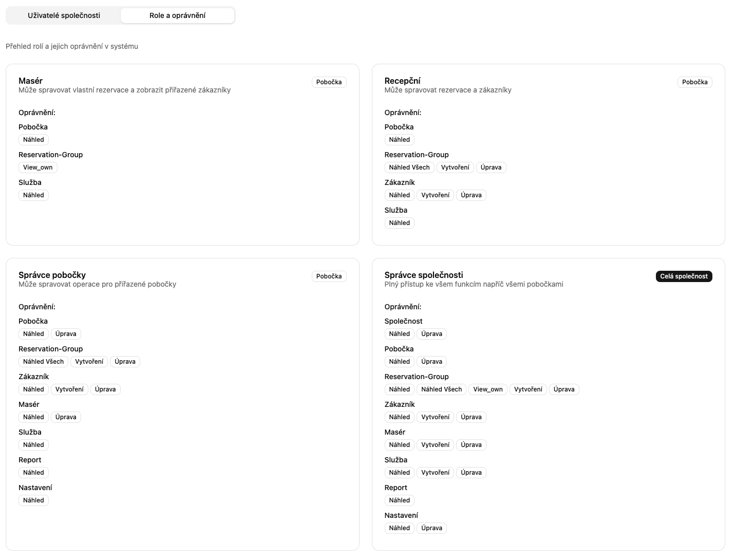This screenshot has width=735, height=560.
Task: Click the Celá společnost badge
Action: (x=684, y=276)
